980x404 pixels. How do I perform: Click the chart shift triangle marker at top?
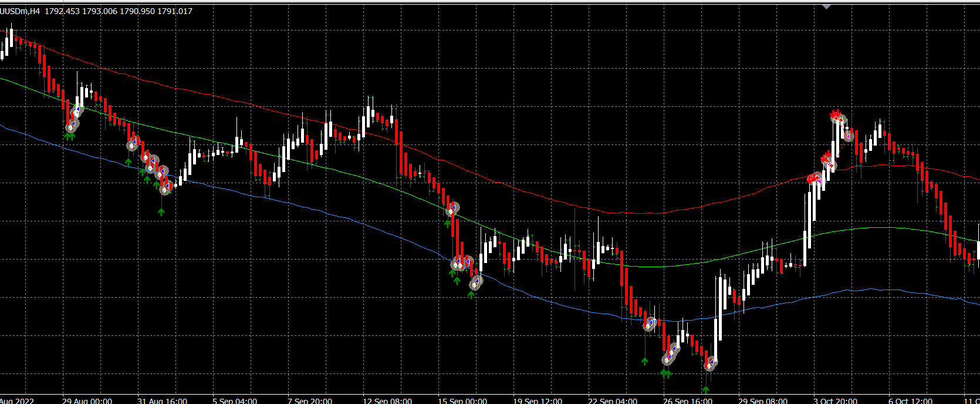pyautogui.click(x=827, y=6)
